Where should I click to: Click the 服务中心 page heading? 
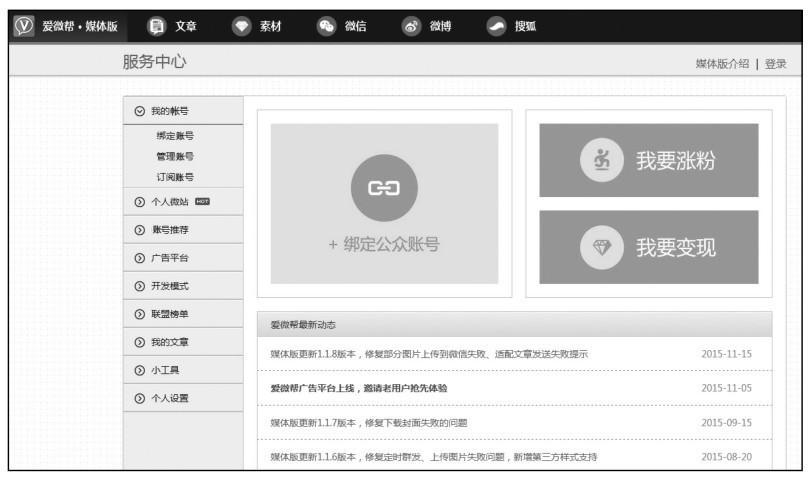click(x=154, y=61)
